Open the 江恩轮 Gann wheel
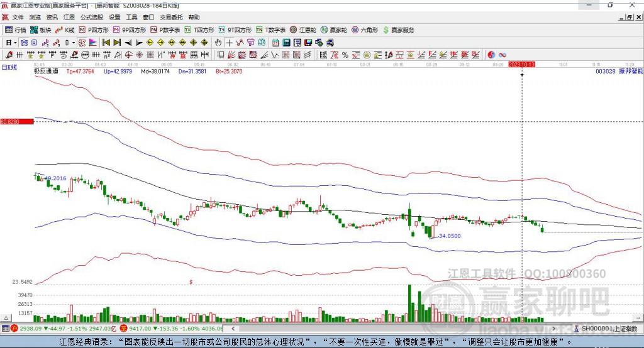Viewport: 644px width, 348px height. 303,30
